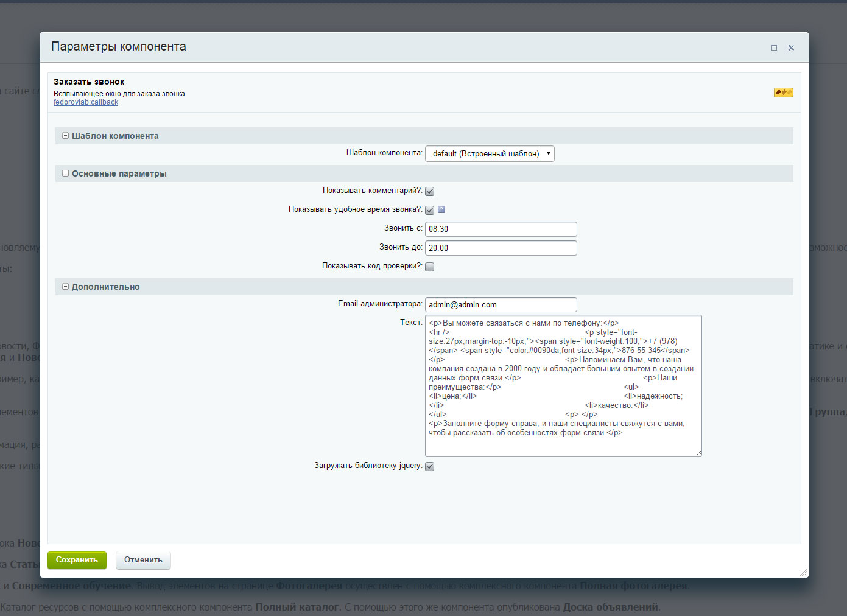The width and height of the screenshot is (847, 616).
Task: Click the Отменить button
Action: point(143,560)
